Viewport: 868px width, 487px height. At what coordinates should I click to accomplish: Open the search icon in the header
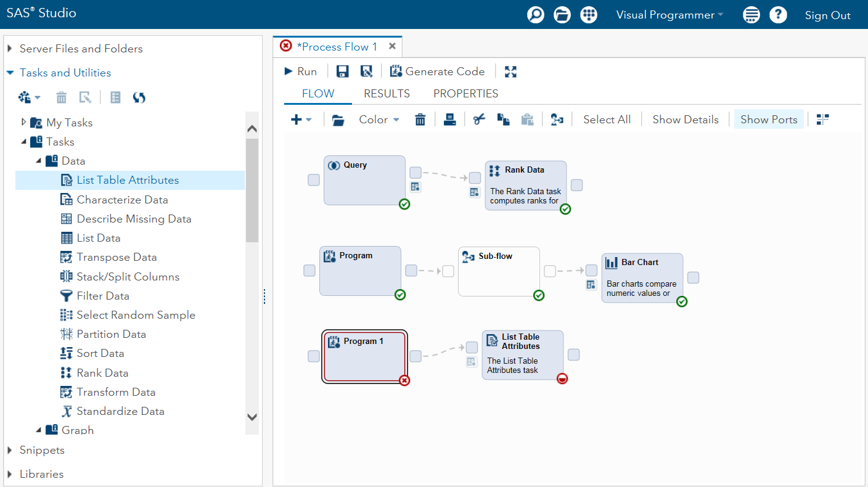click(536, 15)
